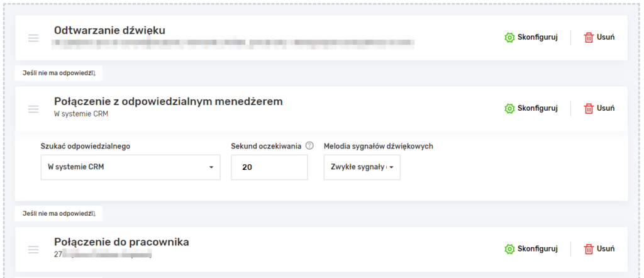Click drag handle beside Połączenie z odpowiedzialnym menedżerem
644x278 pixels.
pos(34,109)
